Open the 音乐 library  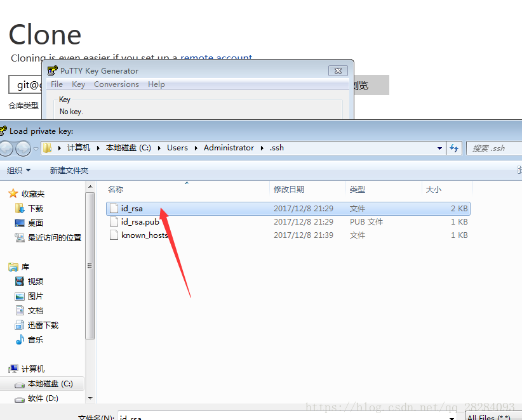(x=29, y=339)
